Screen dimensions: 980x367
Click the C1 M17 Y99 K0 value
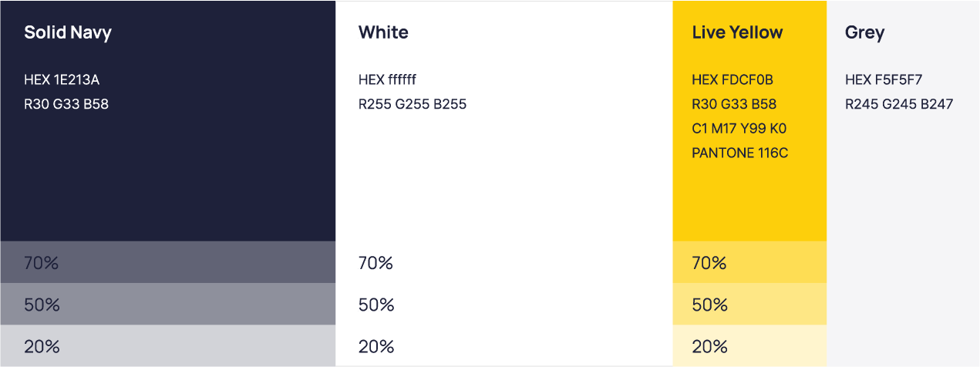(739, 128)
